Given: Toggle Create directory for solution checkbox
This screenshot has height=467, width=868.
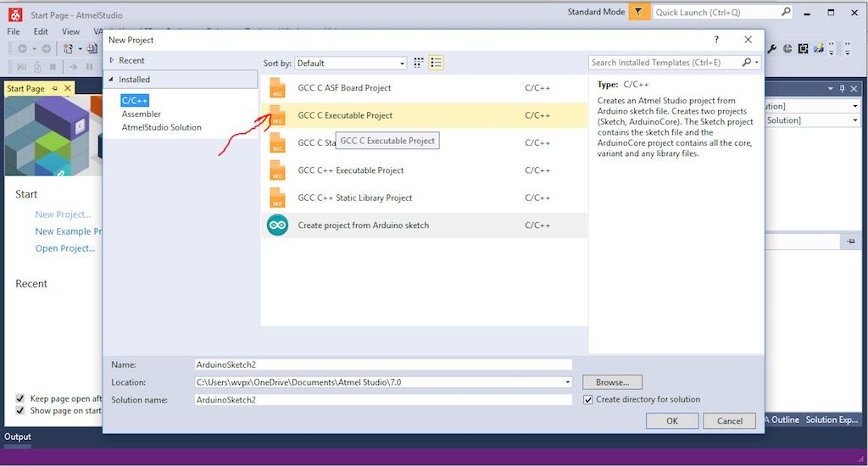Looking at the screenshot, I should 588,399.
